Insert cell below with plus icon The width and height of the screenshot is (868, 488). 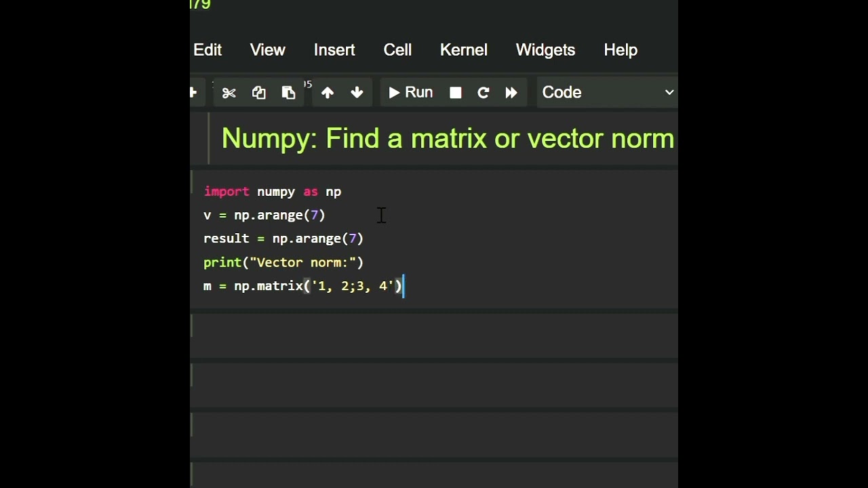tap(194, 93)
